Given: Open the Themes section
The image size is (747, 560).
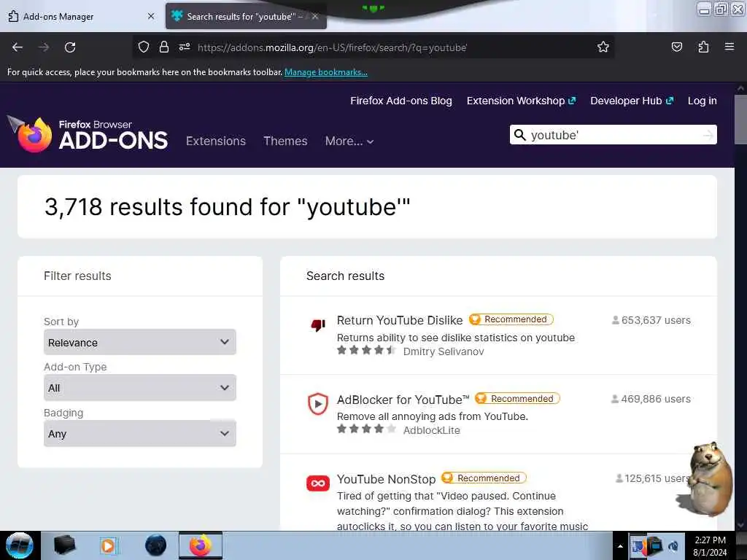Looking at the screenshot, I should tap(285, 141).
